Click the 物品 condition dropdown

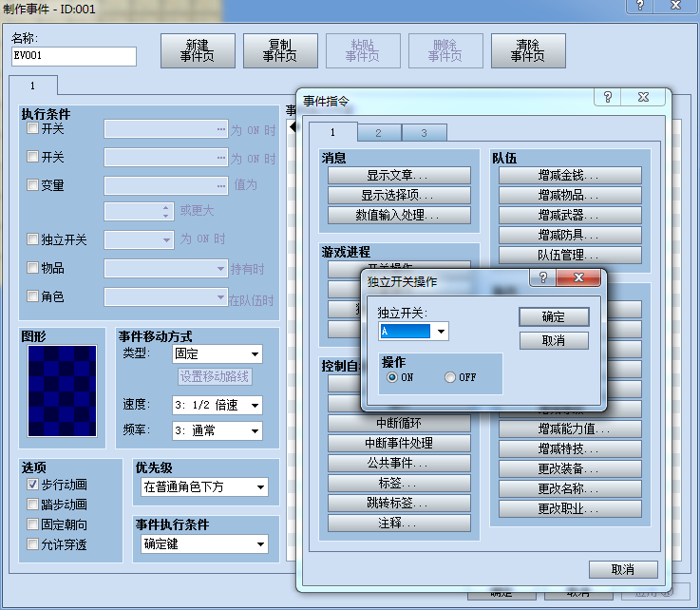tap(166, 269)
